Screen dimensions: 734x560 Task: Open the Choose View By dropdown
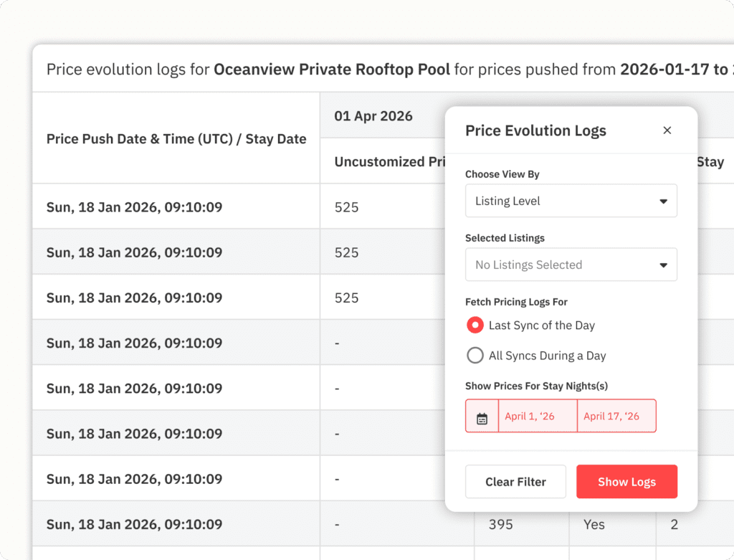click(571, 201)
